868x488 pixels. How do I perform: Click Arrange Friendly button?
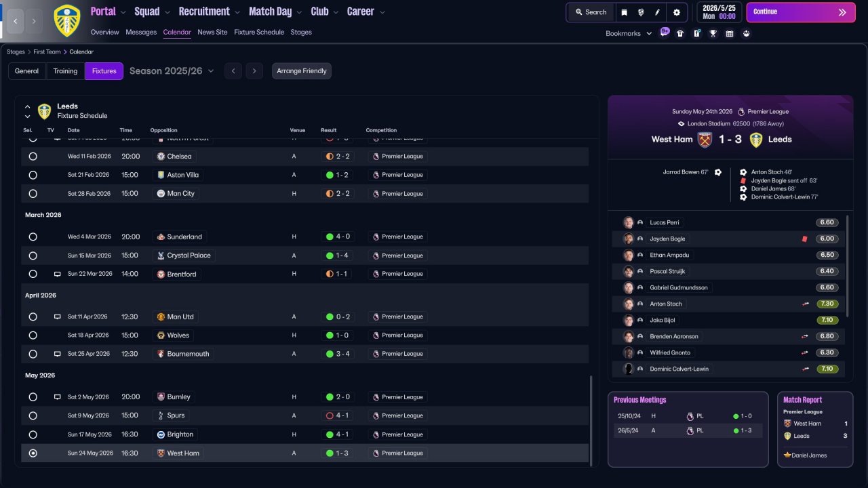click(x=302, y=71)
